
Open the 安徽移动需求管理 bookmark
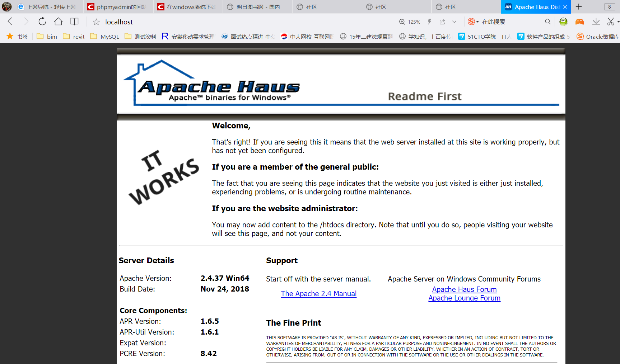(x=188, y=37)
